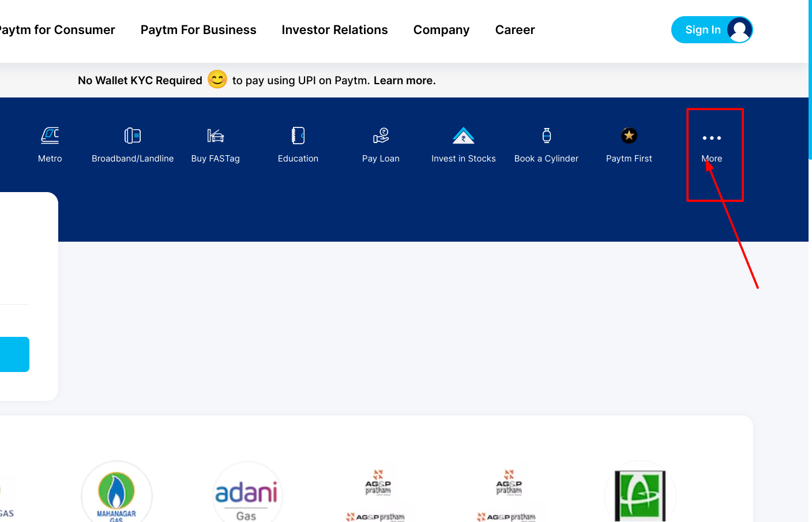
Task: Go to the Career page
Action: click(x=515, y=30)
